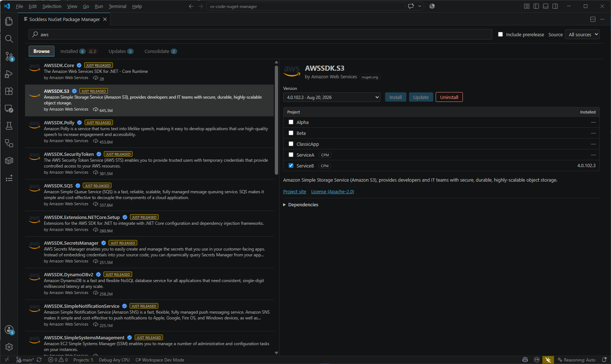
Task: Open the All sources dropdown
Action: pyautogui.click(x=582, y=34)
